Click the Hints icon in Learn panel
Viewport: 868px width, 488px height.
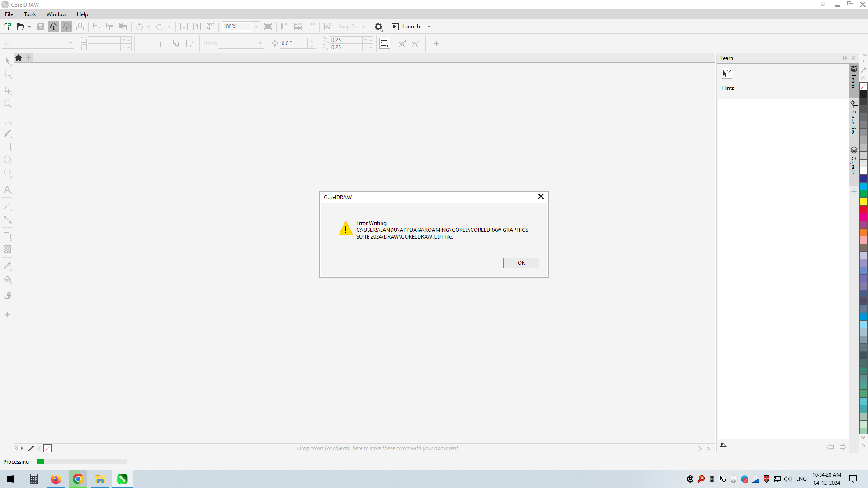(727, 73)
